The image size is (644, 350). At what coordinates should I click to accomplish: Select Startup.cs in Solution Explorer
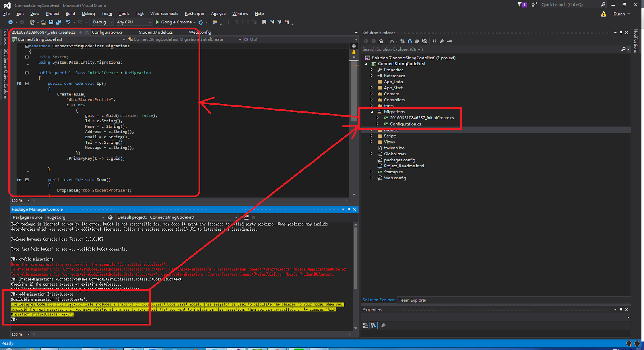point(393,172)
